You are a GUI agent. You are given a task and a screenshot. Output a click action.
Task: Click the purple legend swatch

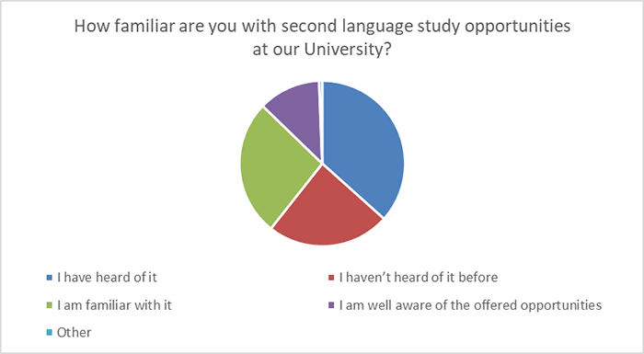[331, 305]
